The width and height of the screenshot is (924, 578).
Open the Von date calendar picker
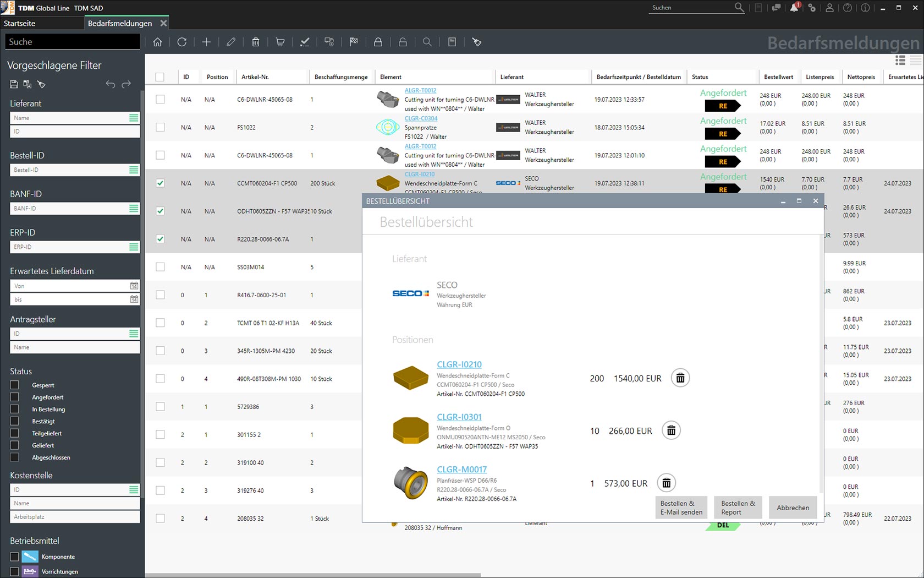(134, 286)
